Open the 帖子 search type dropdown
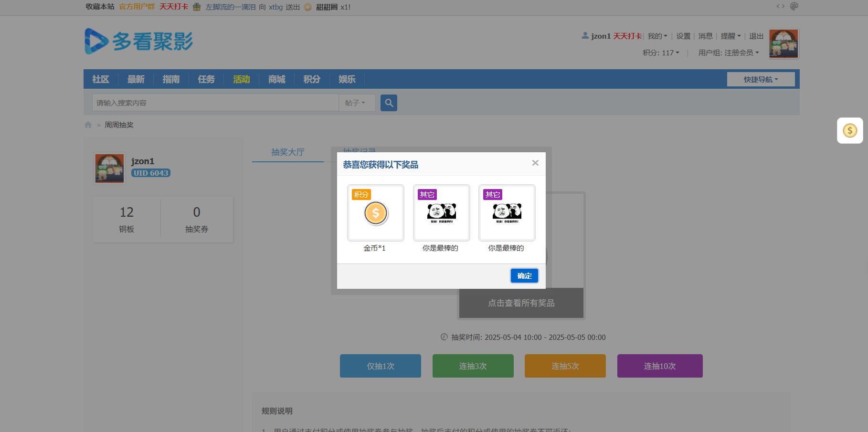 click(356, 103)
